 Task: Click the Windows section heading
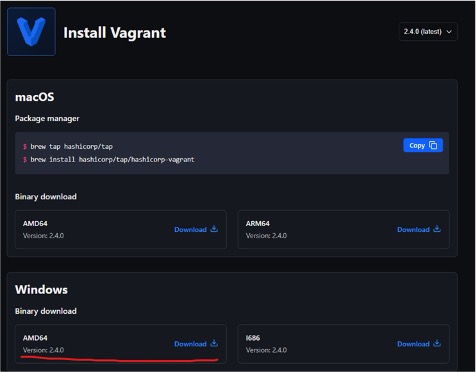tap(41, 289)
